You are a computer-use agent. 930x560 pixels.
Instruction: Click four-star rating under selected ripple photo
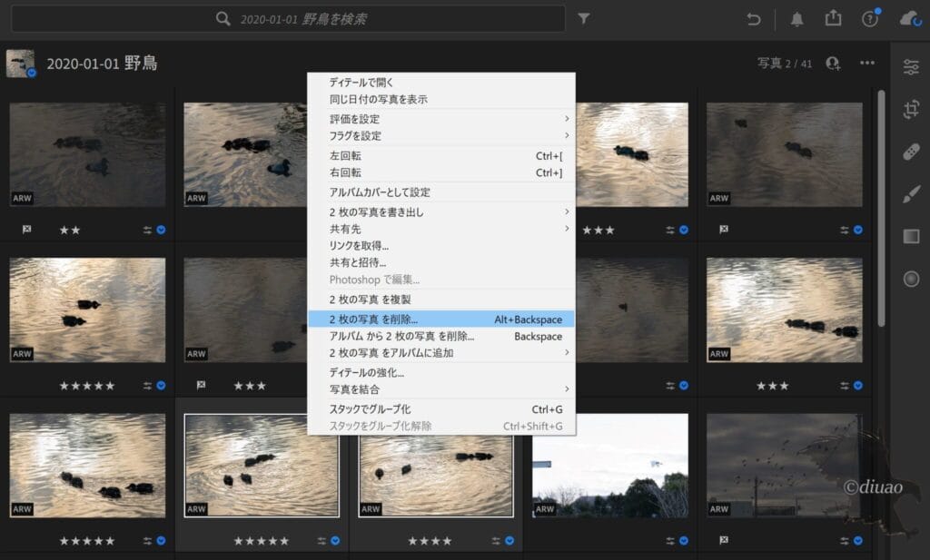pyautogui.click(x=430, y=541)
